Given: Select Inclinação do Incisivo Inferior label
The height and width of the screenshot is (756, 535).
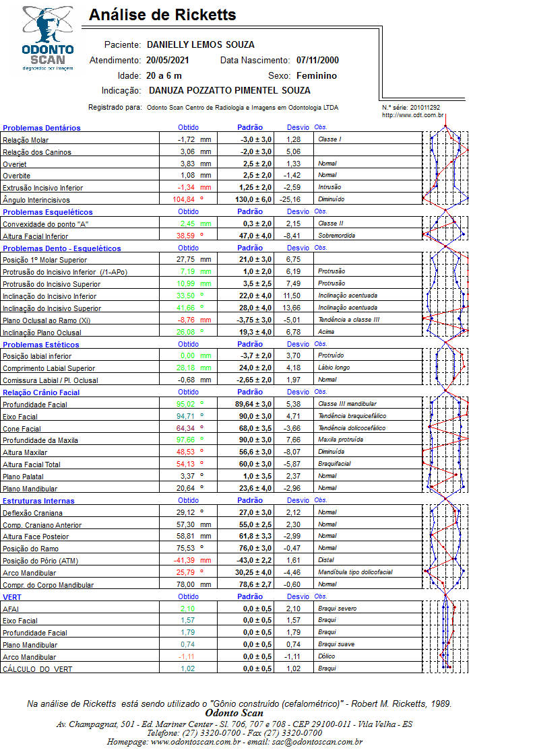Looking at the screenshot, I should (49, 296).
